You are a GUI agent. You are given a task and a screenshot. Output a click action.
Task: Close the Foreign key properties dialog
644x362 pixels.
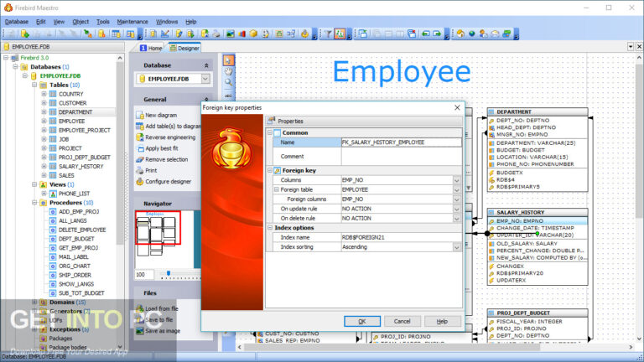457,107
